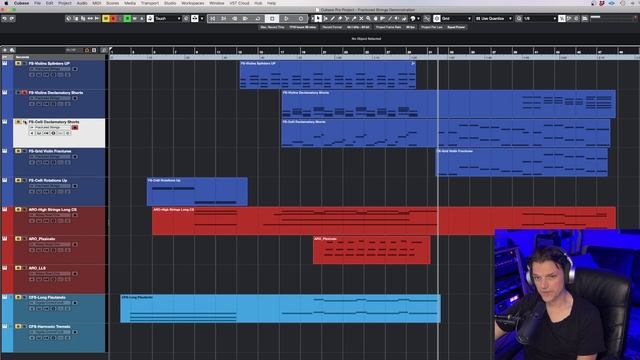Select the ARO_LLS track
The image size is (640, 360).
pyautogui.click(x=59, y=279)
